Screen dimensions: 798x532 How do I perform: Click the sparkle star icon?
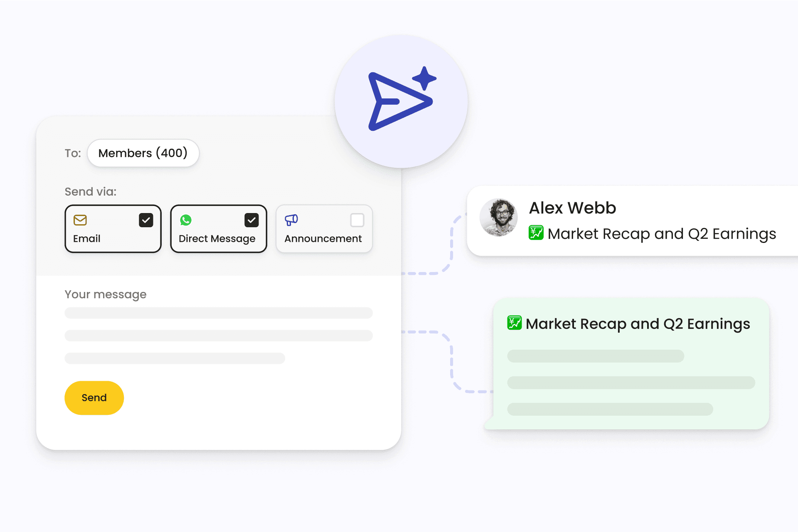tap(424, 78)
